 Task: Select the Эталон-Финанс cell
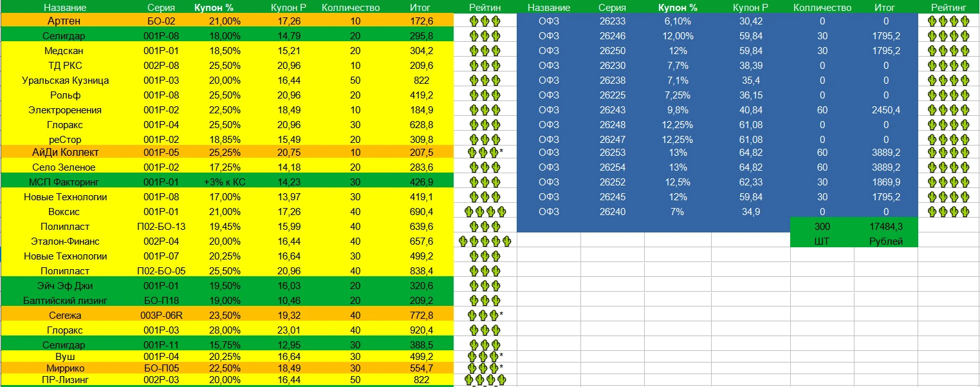[64, 241]
